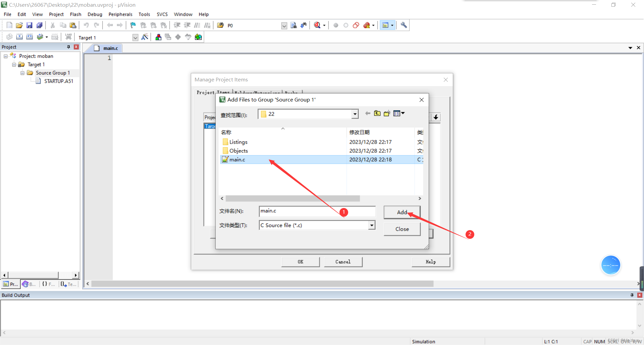Image resolution: width=644 pixels, height=345 pixels.
Task: Click the Save All toolbar icon
Action: 40,25
